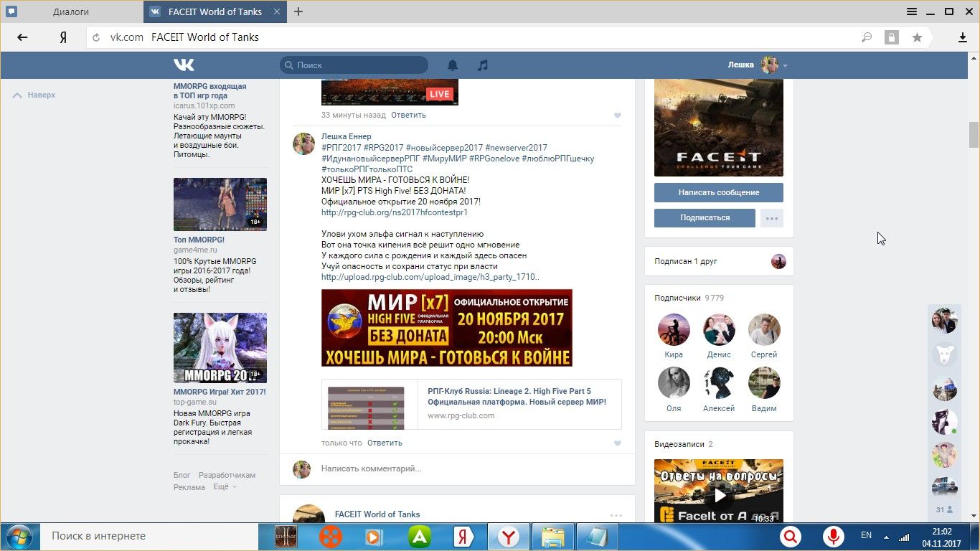Open a new browser tab with plus
980x551 pixels.
pos(298,11)
